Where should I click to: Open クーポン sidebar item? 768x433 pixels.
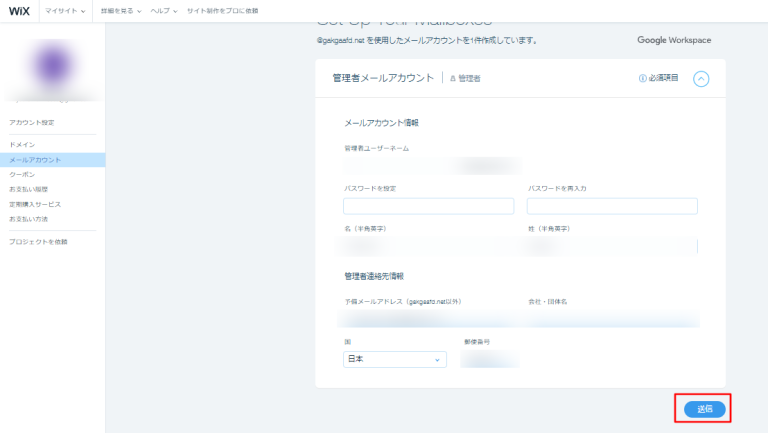pyautogui.click(x=22, y=174)
